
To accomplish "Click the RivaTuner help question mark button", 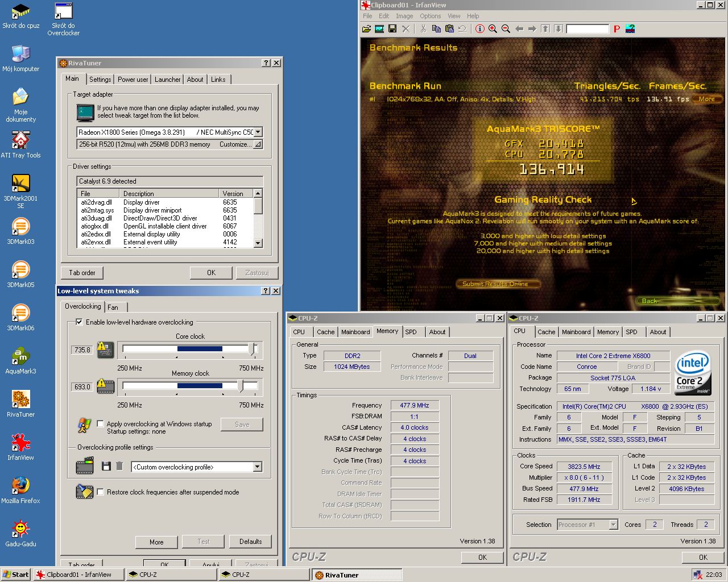I will click(x=266, y=63).
